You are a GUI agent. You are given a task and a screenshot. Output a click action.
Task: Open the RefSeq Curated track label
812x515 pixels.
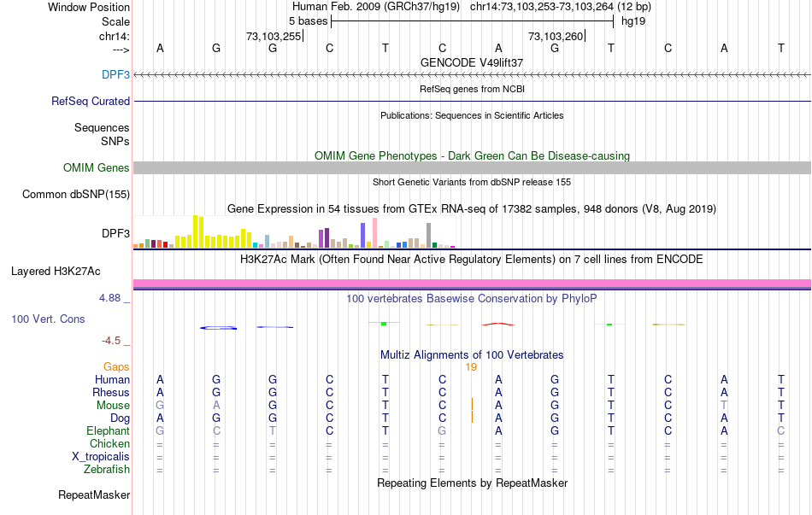[x=90, y=101]
